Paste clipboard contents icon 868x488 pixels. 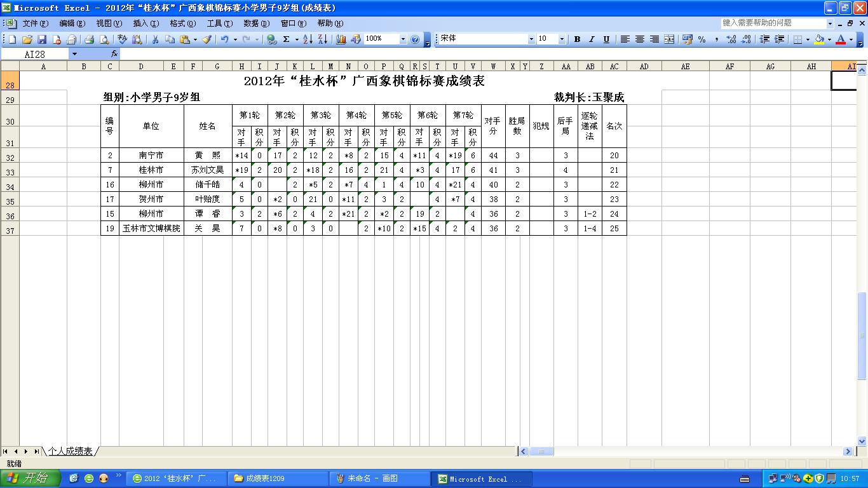click(x=185, y=39)
